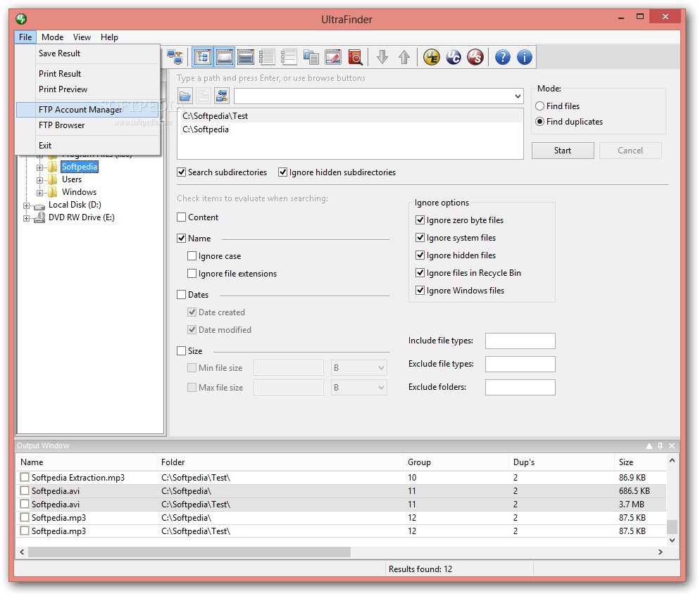Check the Size checkbox

tap(181, 351)
